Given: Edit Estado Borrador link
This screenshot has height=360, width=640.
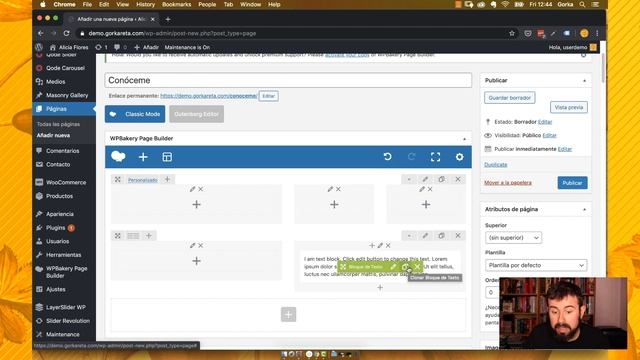Looking at the screenshot, I should click(545, 122).
